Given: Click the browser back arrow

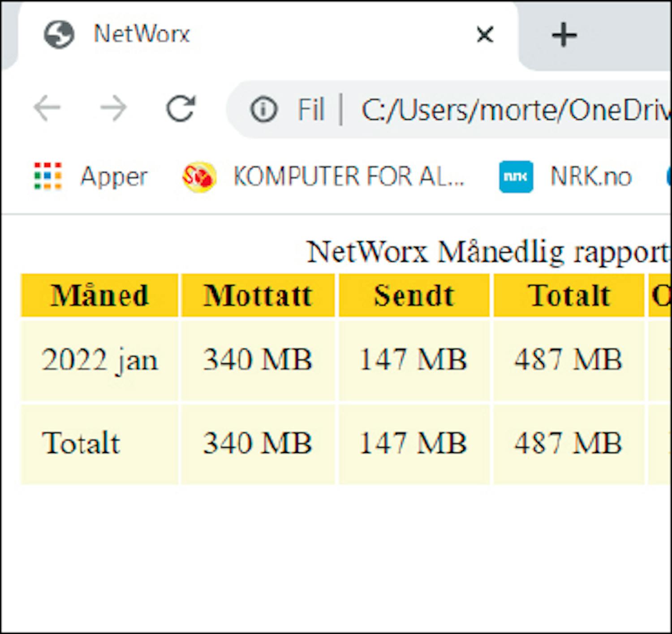Looking at the screenshot, I should (x=47, y=108).
